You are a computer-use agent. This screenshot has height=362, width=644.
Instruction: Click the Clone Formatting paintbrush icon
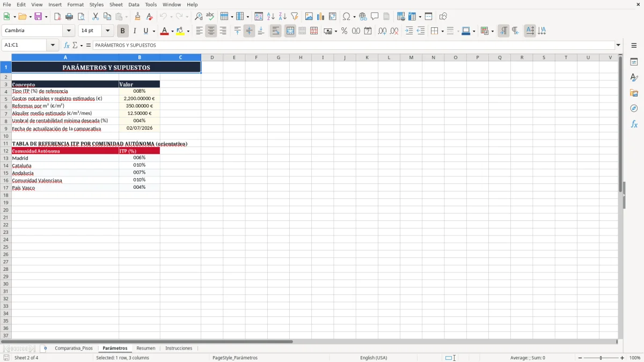click(137, 17)
